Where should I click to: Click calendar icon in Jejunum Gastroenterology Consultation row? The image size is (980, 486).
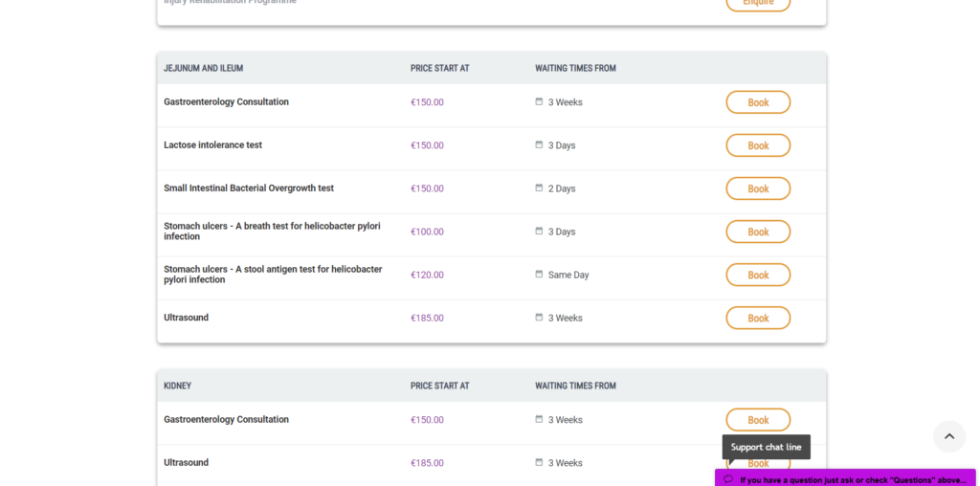[x=539, y=101]
